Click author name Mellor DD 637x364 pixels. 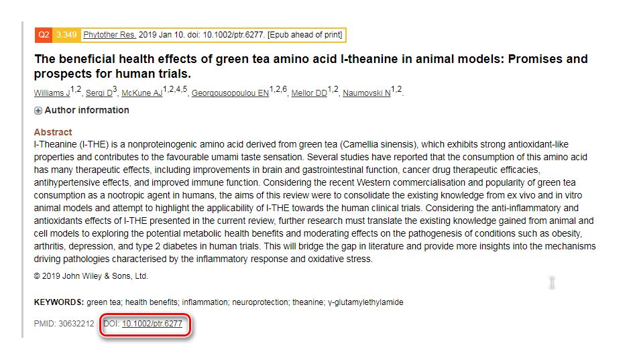click(308, 93)
